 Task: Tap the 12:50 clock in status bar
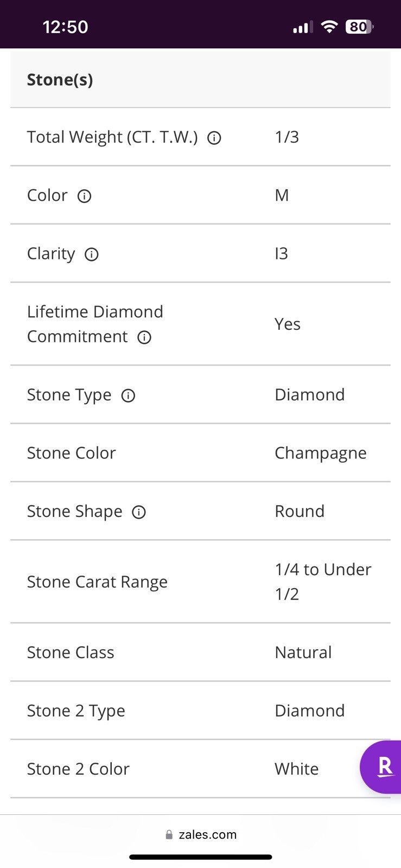point(65,27)
